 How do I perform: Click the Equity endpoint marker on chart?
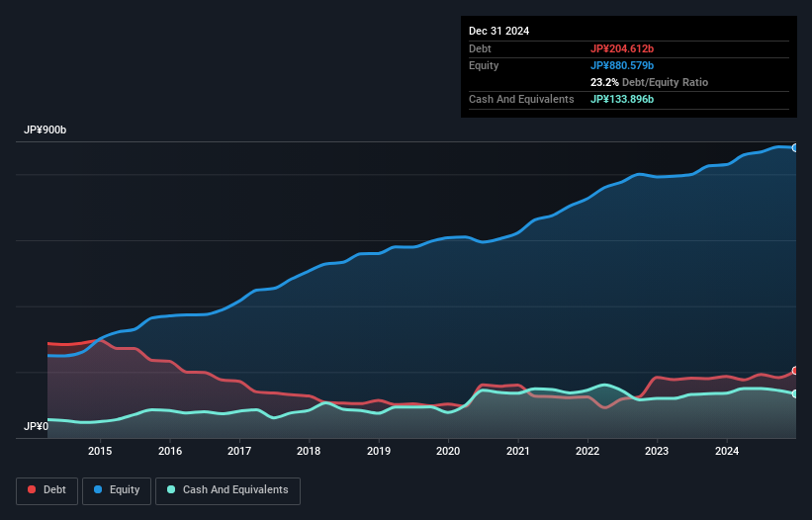[x=795, y=148]
